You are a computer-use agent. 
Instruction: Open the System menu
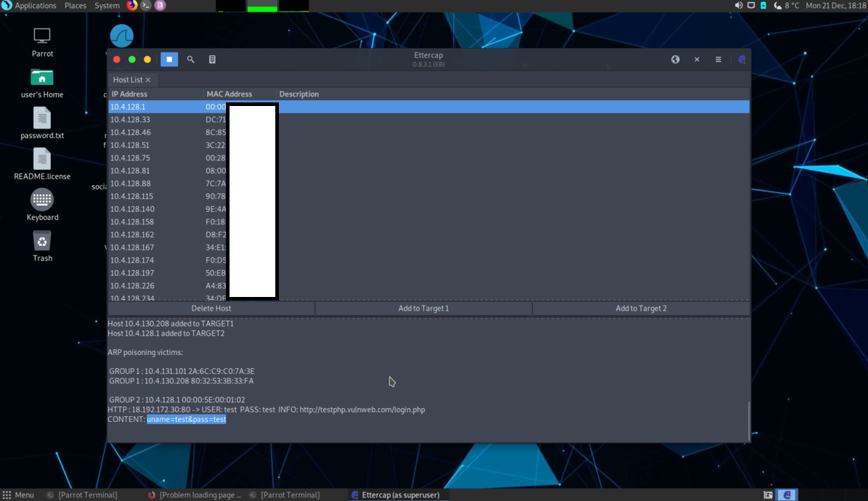click(107, 6)
